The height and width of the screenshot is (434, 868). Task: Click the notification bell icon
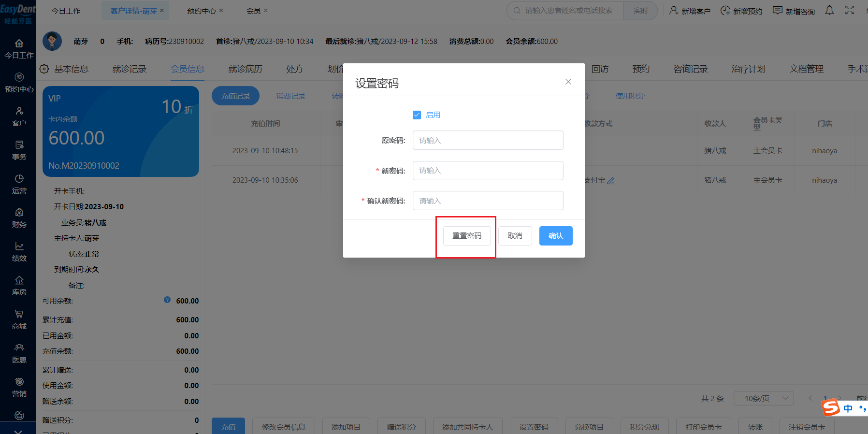(829, 10)
